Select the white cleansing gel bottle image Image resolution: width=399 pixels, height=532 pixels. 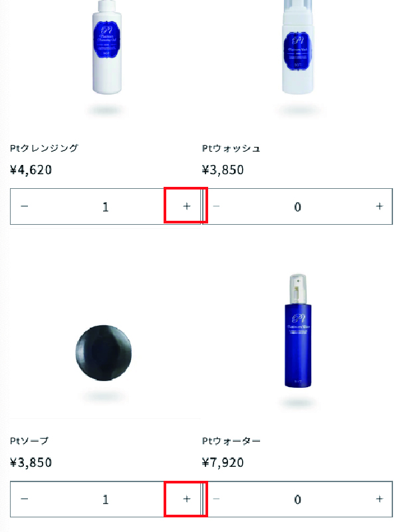pos(107,47)
